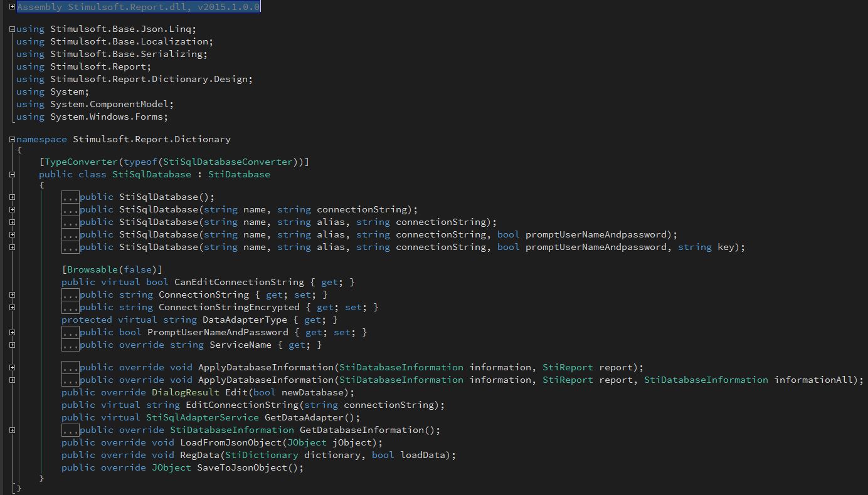Click the loadData parameter name

422,455
